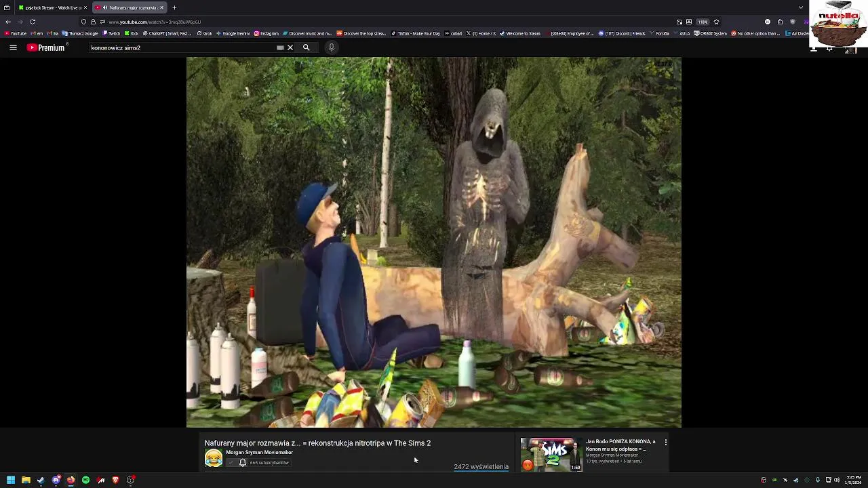Screen dimensions: 868x488
Task: Open the YouTube bookmark
Action: pyautogui.click(x=15, y=33)
